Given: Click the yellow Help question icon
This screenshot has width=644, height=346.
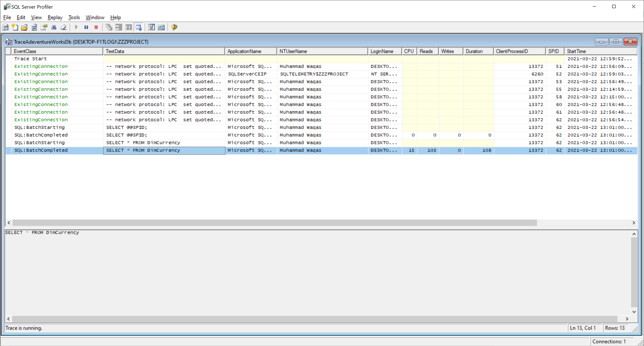Looking at the screenshot, I should 174,27.
